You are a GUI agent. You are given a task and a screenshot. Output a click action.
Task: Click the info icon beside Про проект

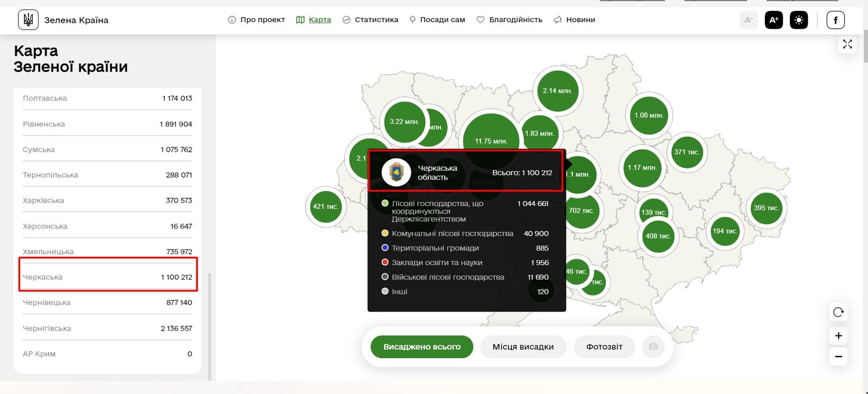[x=232, y=20]
